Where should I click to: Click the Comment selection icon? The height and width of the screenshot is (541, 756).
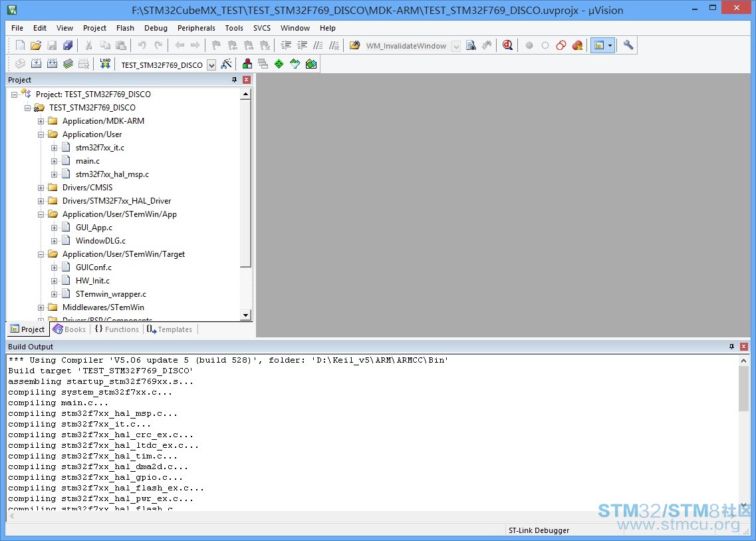coord(318,45)
